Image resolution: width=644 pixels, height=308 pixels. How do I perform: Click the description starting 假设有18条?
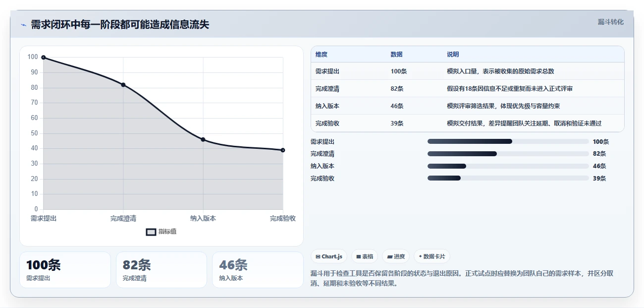510,89
